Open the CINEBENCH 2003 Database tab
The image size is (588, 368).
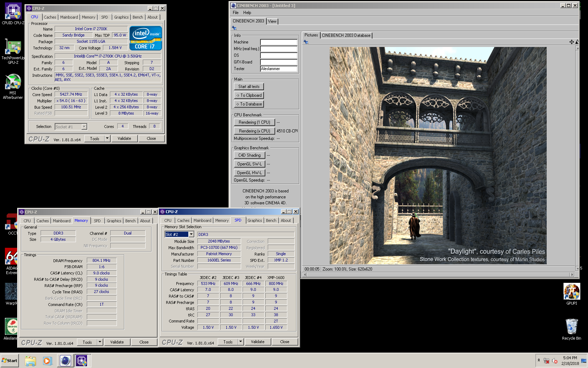tap(346, 35)
